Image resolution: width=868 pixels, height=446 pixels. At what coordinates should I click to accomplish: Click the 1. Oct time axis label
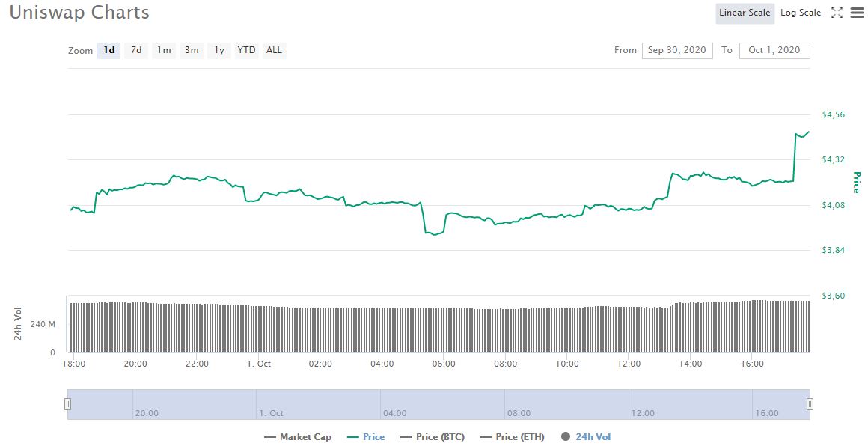pos(259,364)
